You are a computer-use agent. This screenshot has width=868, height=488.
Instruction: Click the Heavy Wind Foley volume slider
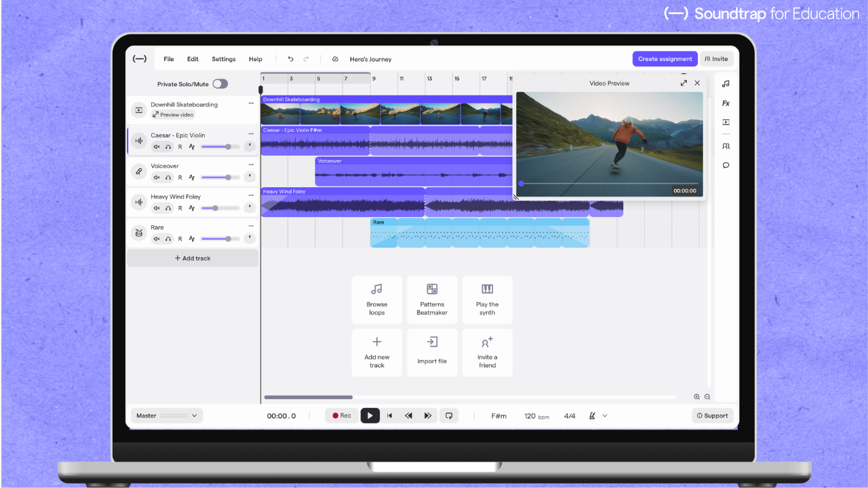[x=220, y=208]
